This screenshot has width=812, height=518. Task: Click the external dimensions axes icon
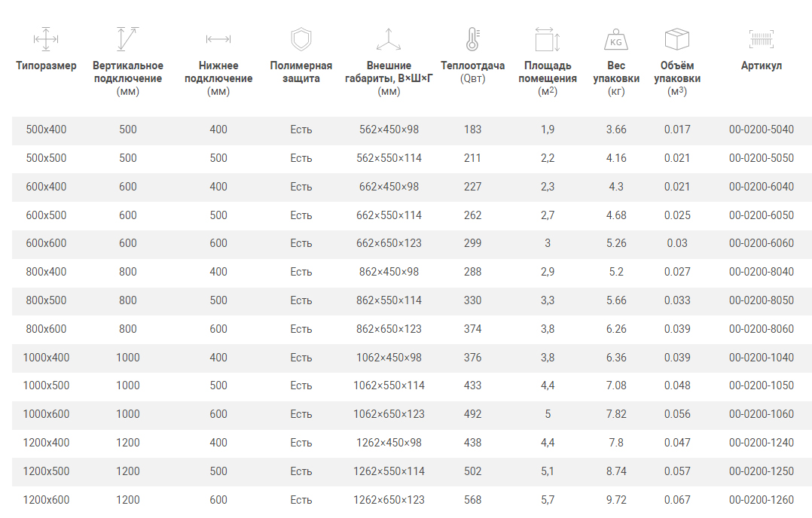[x=389, y=39]
